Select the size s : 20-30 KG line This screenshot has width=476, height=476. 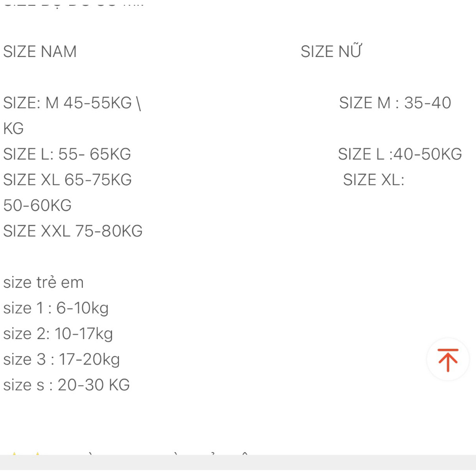67,385
